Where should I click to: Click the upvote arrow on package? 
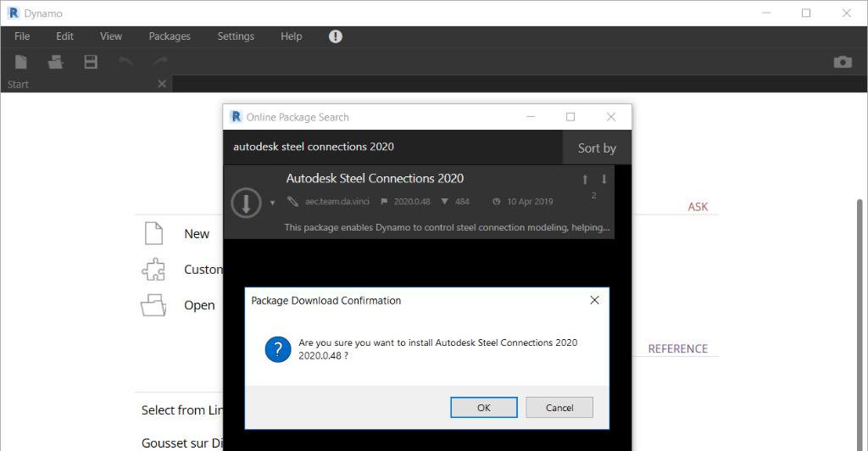pos(585,179)
